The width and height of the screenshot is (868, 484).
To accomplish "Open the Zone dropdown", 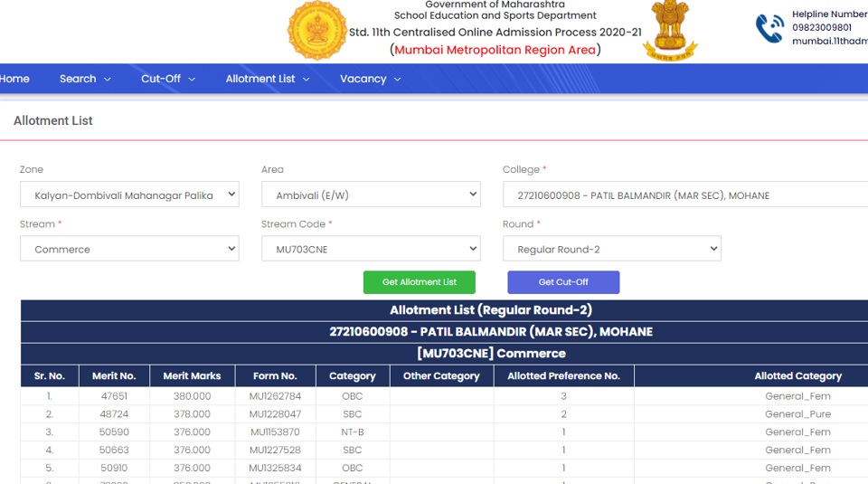I will point(129,195).
